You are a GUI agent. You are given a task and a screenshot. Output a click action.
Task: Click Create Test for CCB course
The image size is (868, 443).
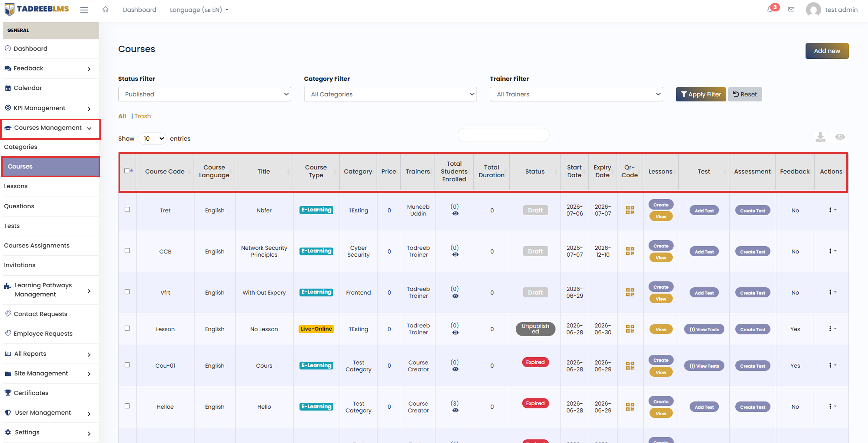(752, 251)
